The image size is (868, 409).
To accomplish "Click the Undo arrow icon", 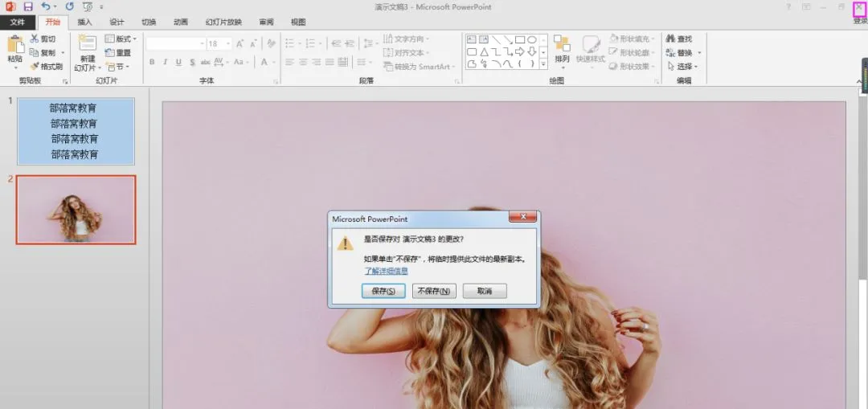I will [x=46, y=6].
